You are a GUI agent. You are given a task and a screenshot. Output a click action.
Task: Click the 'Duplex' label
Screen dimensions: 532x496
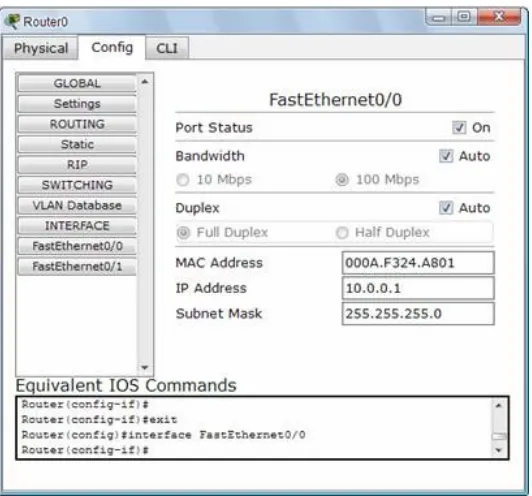197,208
